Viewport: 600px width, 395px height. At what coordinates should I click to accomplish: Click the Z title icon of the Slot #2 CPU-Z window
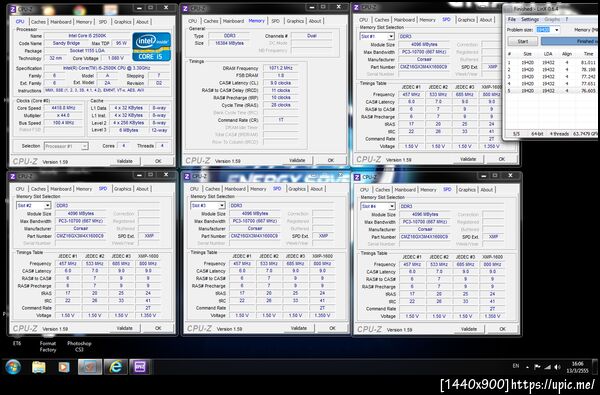[x=13, y=176]
